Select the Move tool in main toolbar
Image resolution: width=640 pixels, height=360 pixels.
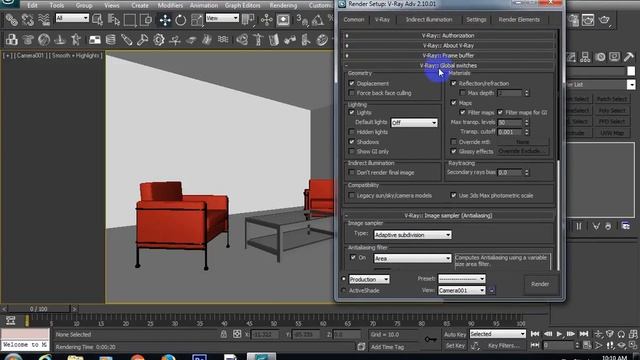point(165,20)
